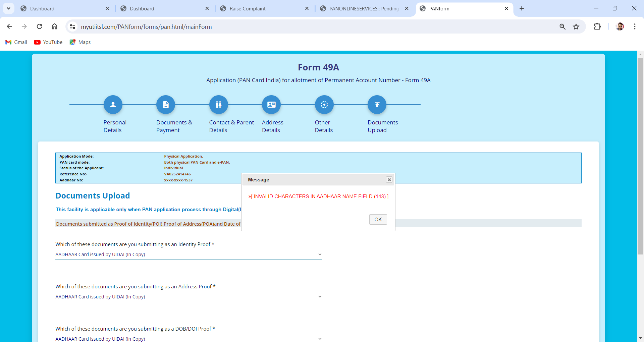The width and height of the screenshot is (644, 342).
Task: Open the browser Extensions puzzle icon
Action: pyautogui.click(x=597, y=27)
